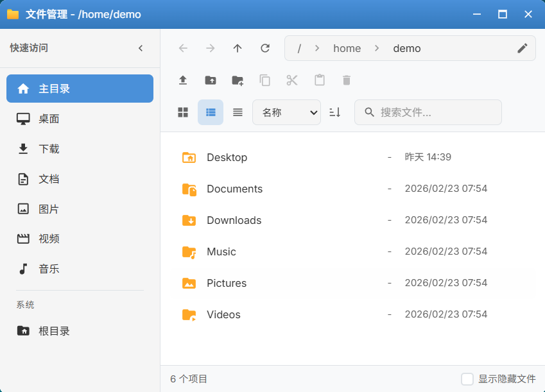
Task: Enable 显示隐藏文件 to show hidden files
Action: [468, 379]
